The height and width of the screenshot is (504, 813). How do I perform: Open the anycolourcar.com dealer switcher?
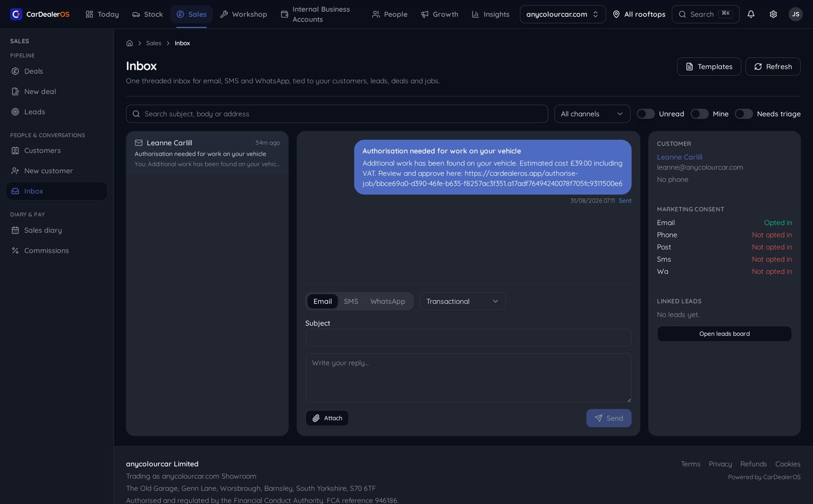point(562,14)
